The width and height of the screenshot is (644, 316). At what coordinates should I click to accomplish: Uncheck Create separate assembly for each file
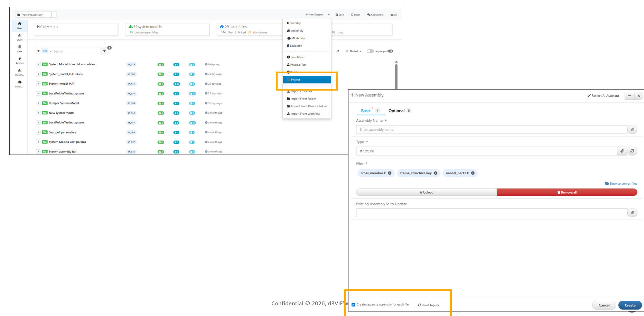click(x=353, y=305)
